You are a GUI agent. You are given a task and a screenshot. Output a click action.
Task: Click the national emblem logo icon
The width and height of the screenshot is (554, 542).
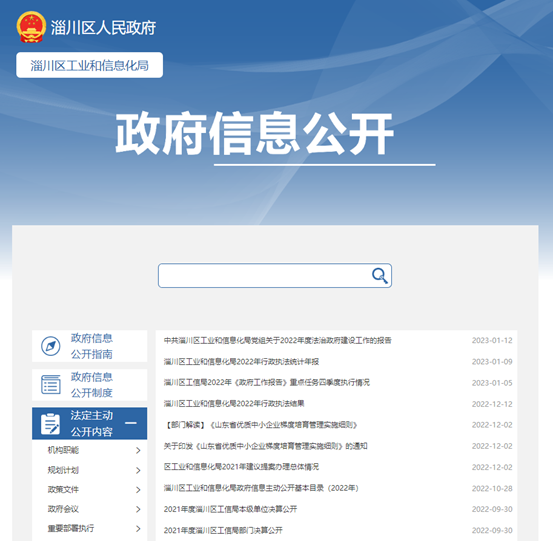tap(31, 27)
